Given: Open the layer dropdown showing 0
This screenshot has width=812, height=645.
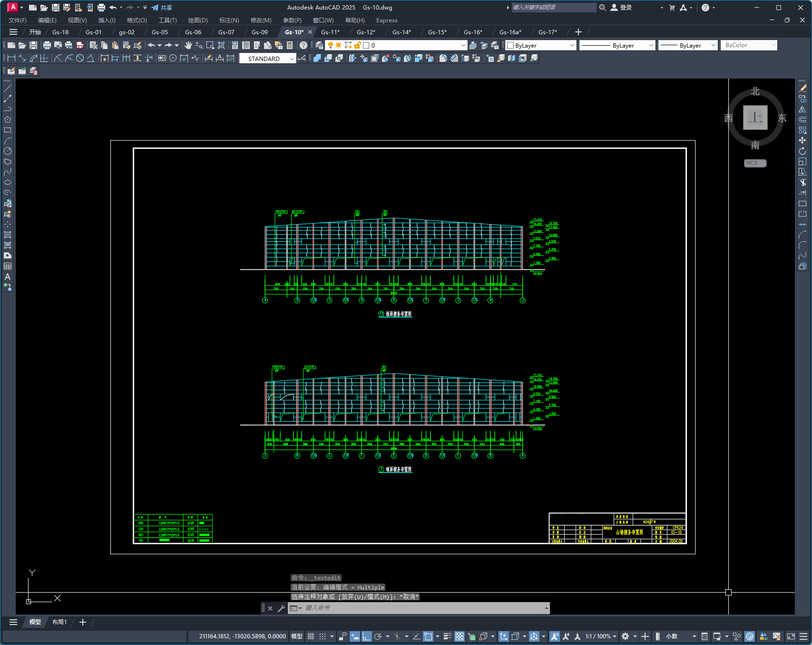Looking at the screenshot, I should click(396, 45).
